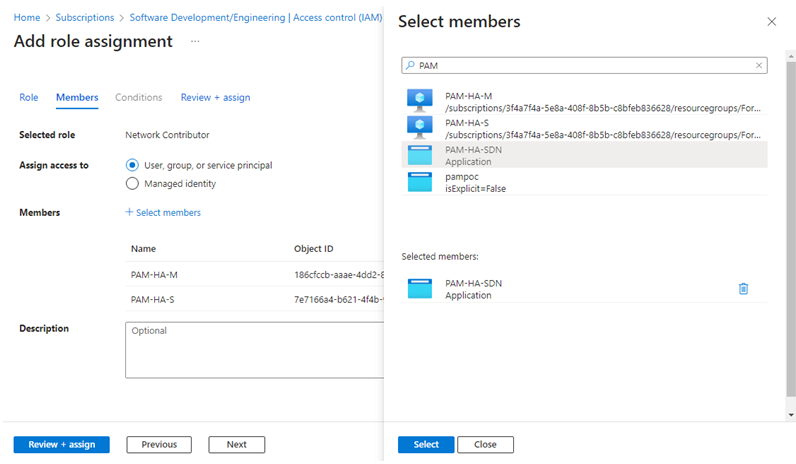Click the pampoc application icon
This screenshot has width=796, height=464.
420,182
